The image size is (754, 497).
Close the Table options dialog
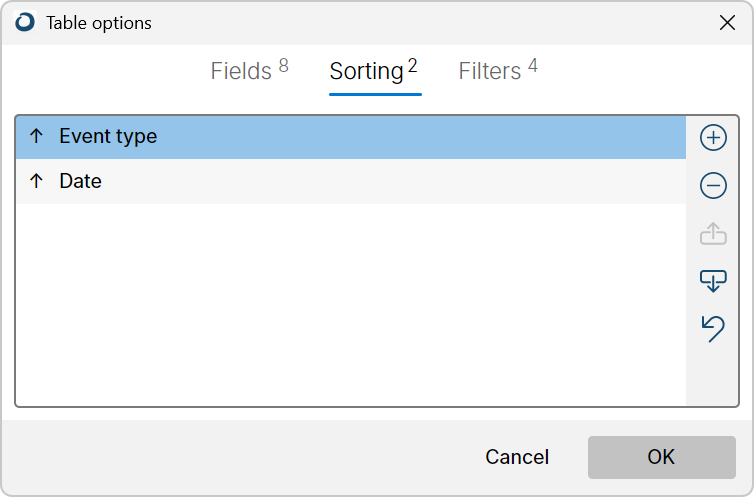point(727,22)
